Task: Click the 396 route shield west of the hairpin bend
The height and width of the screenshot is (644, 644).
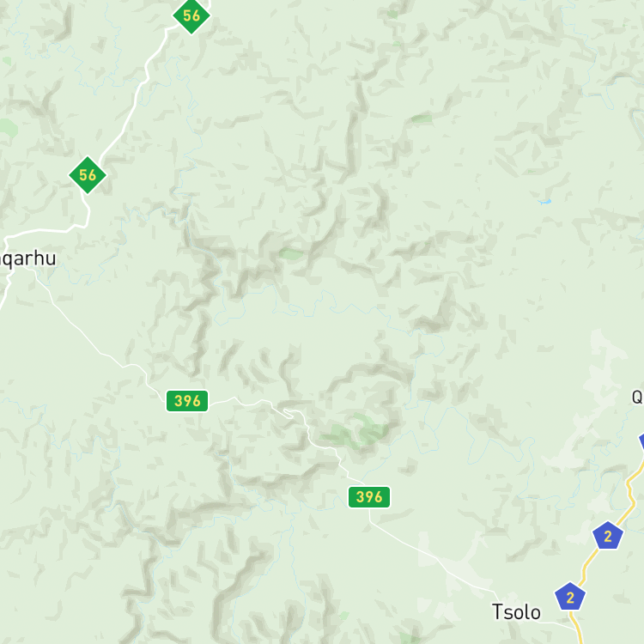Action: [x=187, y=401]
